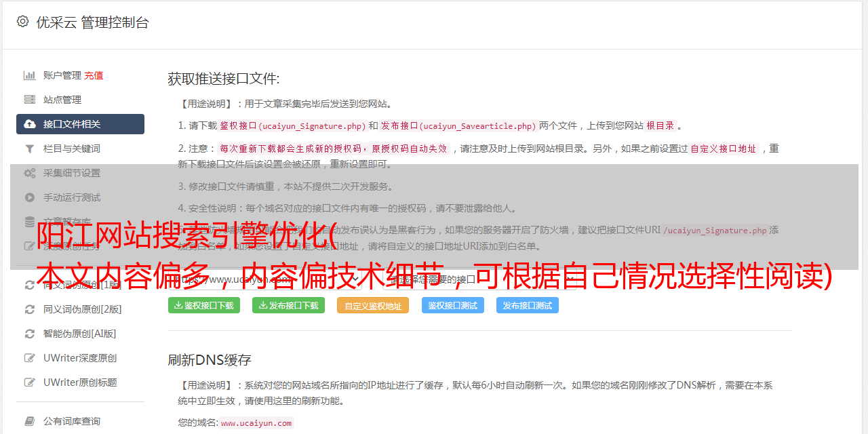
Task: Click the green 发布接口下载 button
Action: (x=289, y=305)
